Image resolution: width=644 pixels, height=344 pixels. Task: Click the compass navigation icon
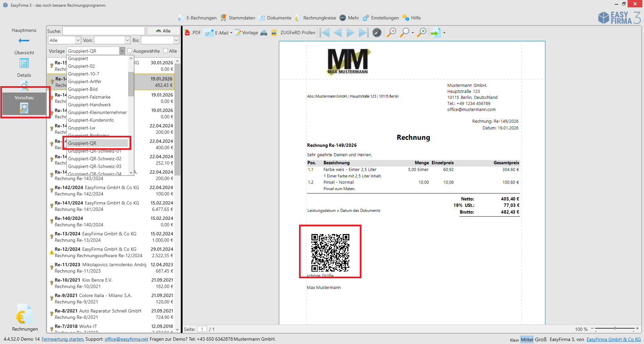(377, 33)
